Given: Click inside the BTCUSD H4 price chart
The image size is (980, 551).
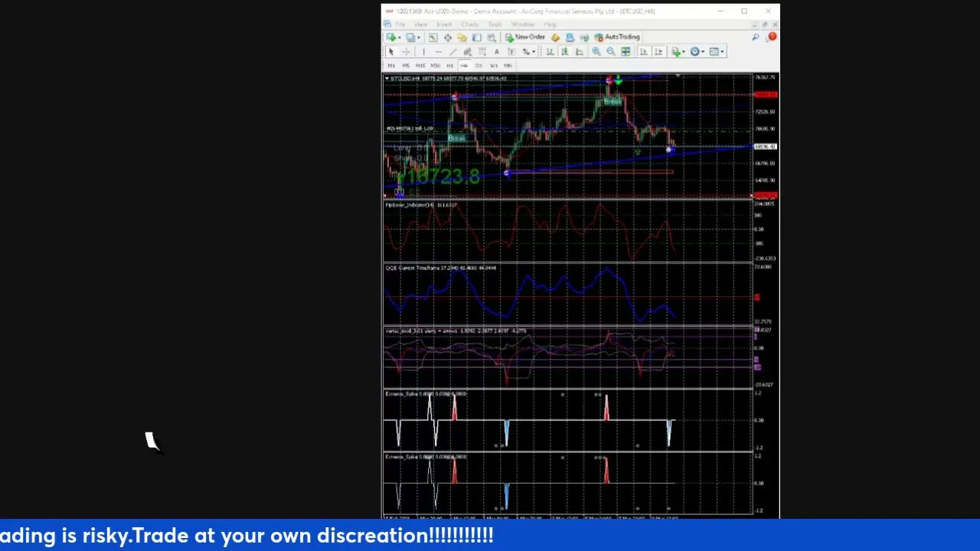Looking at the screenshot, I should [x=568, y=136].
